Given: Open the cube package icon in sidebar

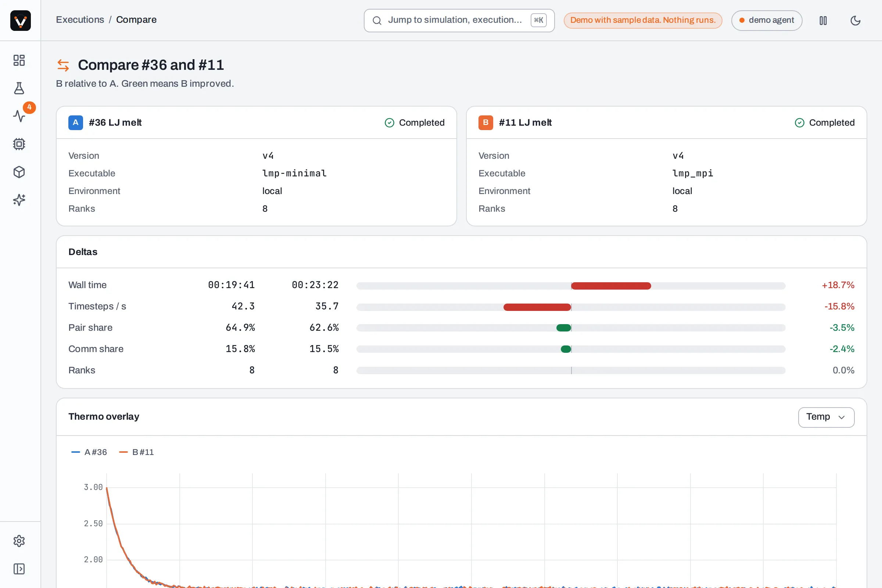Looking at the screenshot, I should click(x=19, y=172).
